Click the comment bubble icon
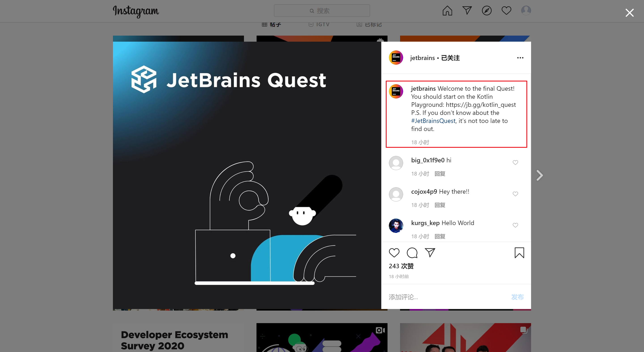Screen dimensions: 644x352 click(x=412, y=253)
